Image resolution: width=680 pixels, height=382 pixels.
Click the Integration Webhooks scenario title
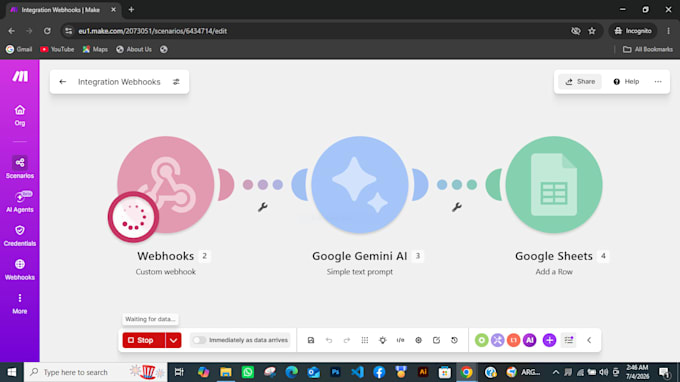point(119,82)
